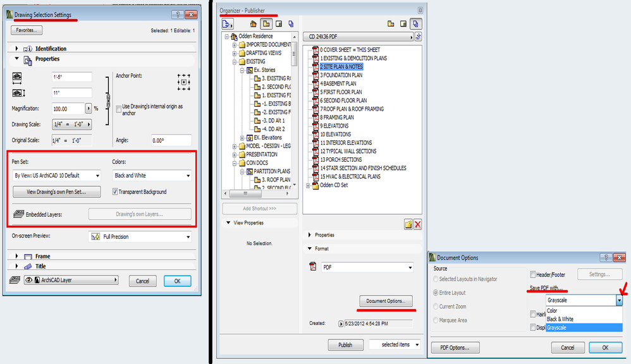
Task: Click Cancel in Drawing Selection Settings
Action: point(142,281)
